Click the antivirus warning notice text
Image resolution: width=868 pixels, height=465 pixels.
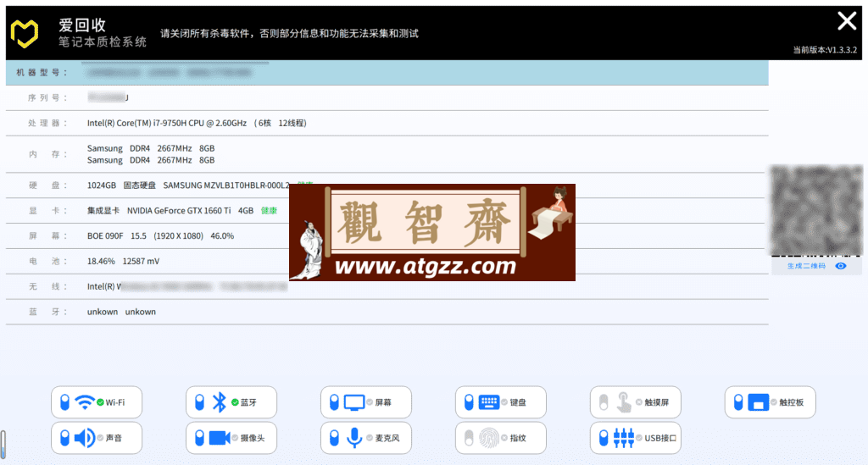point(290,34)
